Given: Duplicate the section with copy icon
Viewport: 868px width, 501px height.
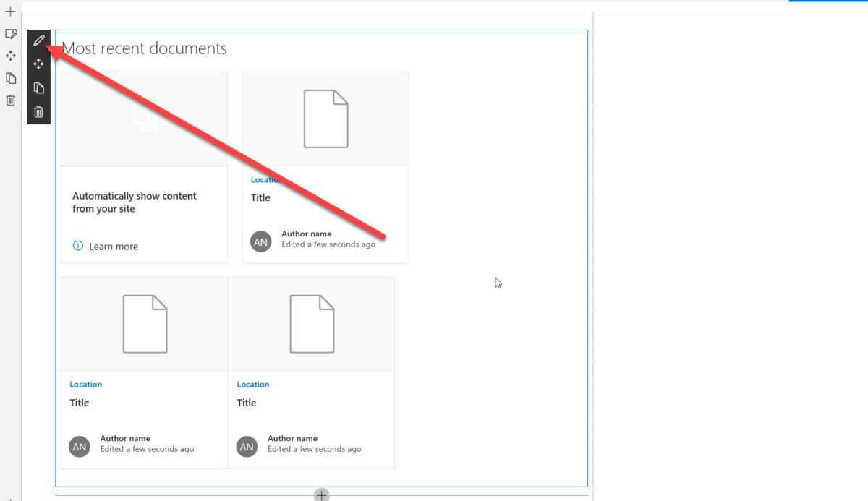Looking at the screenshot, I should pos(10,78).
